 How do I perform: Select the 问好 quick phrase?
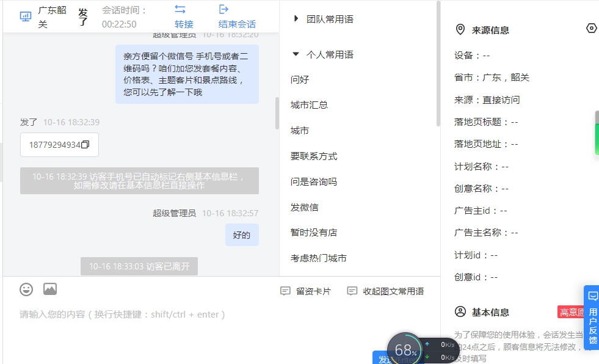[x=300, y=80]
